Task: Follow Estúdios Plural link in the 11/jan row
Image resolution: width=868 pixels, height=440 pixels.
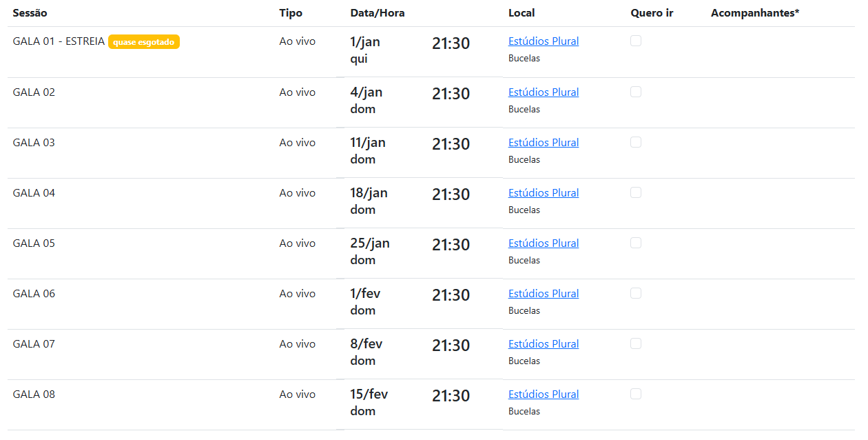Action: click(x=544, y=143)
